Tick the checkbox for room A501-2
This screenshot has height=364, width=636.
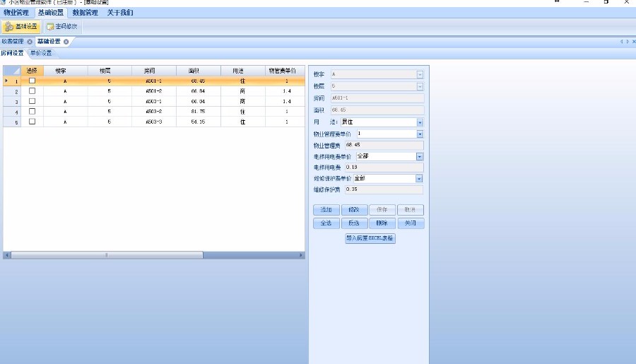click(32, 91)
